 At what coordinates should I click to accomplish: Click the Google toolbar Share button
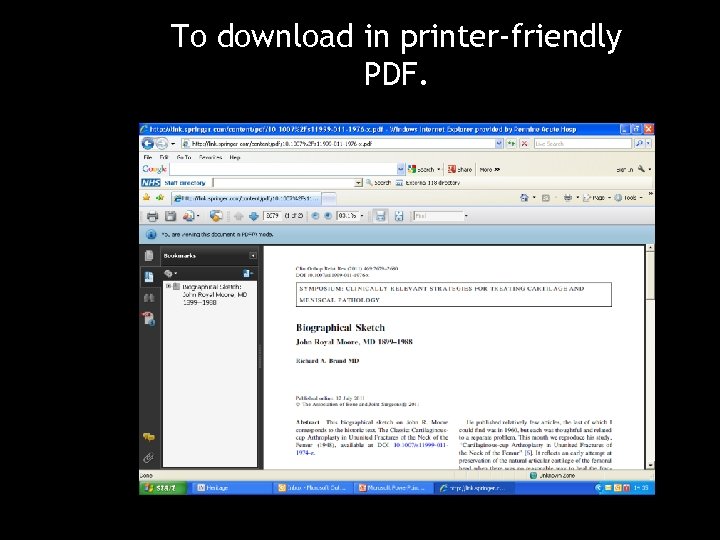click(460, 169)
